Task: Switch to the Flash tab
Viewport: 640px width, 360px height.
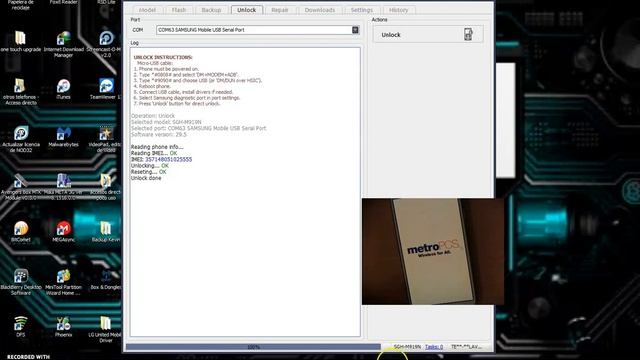Action: click(x=179, y=10)
